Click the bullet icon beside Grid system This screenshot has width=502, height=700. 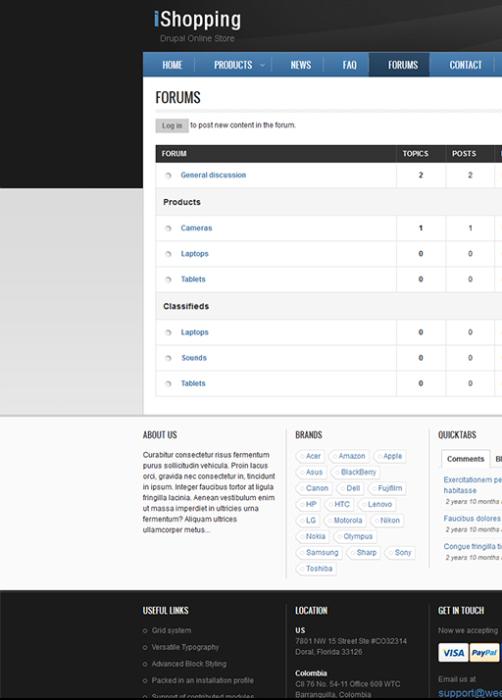coord(145,631)
